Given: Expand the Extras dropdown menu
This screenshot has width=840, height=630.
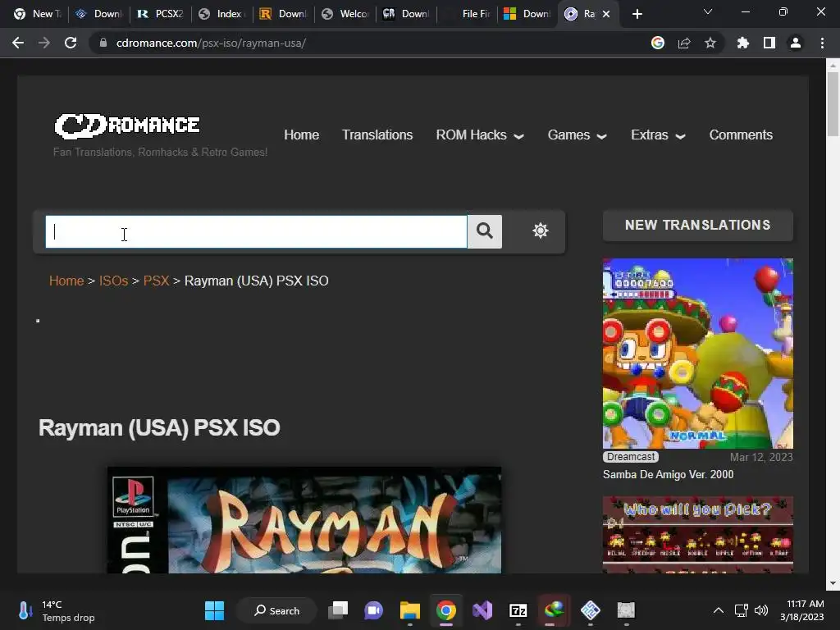Looking at the screenshot, I should tap(658, 135).
